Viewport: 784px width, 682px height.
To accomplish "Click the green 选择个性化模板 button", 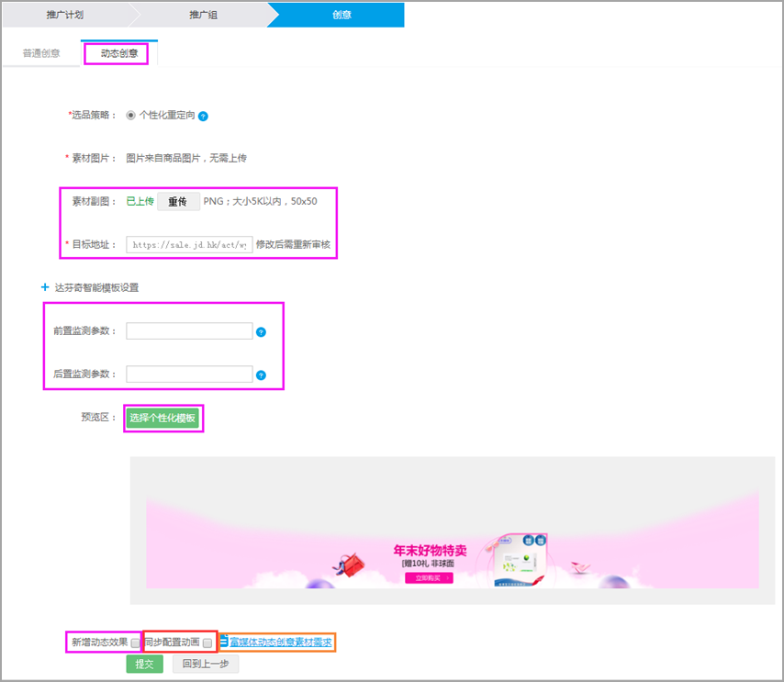I will (163, 419).
